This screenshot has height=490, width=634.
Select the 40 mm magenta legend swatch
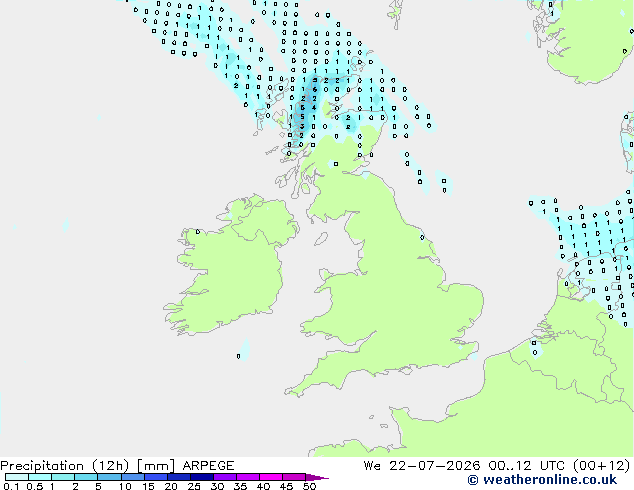271,477
